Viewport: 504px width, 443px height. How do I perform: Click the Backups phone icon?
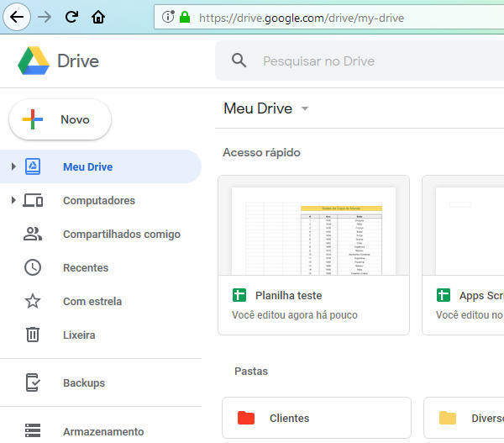33,382
